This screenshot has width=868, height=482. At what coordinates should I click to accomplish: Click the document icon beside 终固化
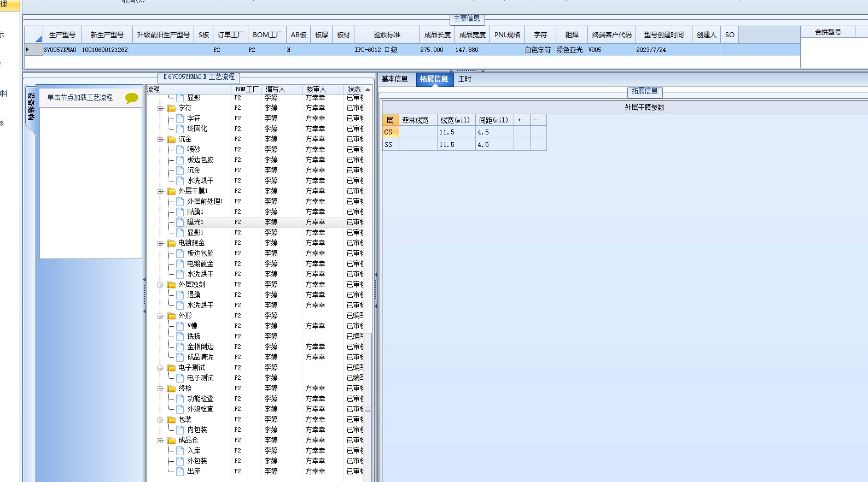(x=180, y=128)
